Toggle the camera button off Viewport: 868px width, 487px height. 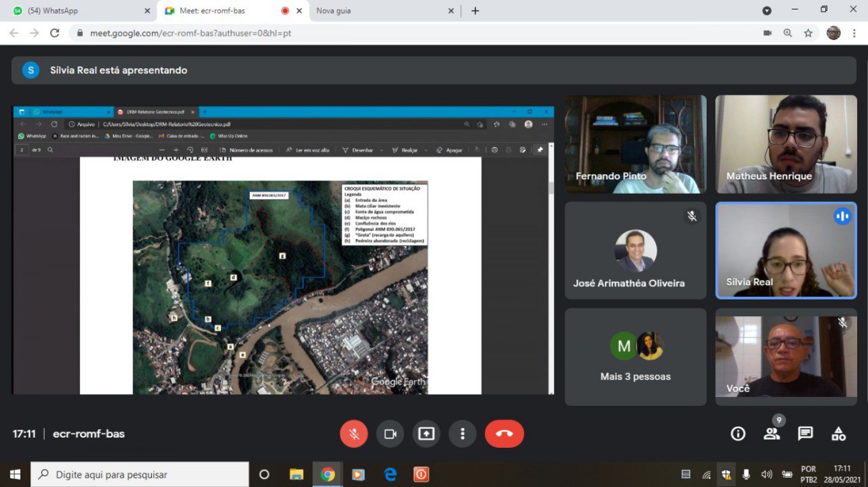tap(390, 434)
